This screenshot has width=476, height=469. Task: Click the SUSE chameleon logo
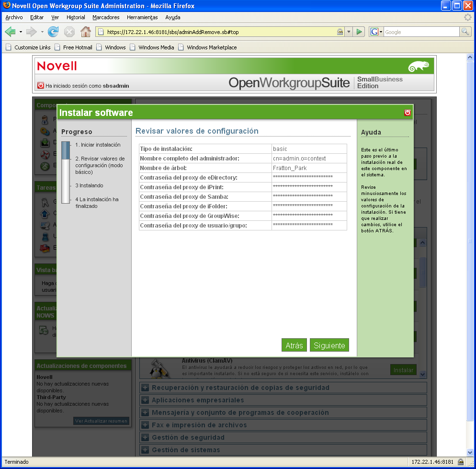[419, 66]
